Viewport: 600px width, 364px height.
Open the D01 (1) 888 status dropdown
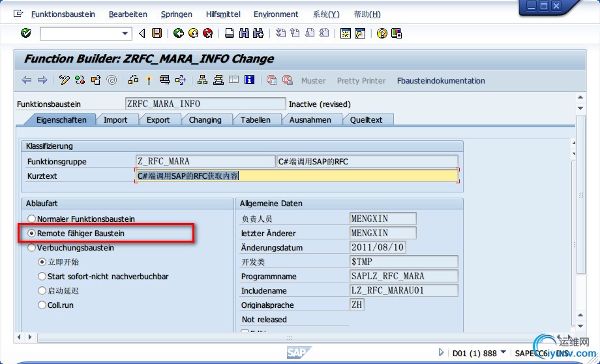(503, 352)
